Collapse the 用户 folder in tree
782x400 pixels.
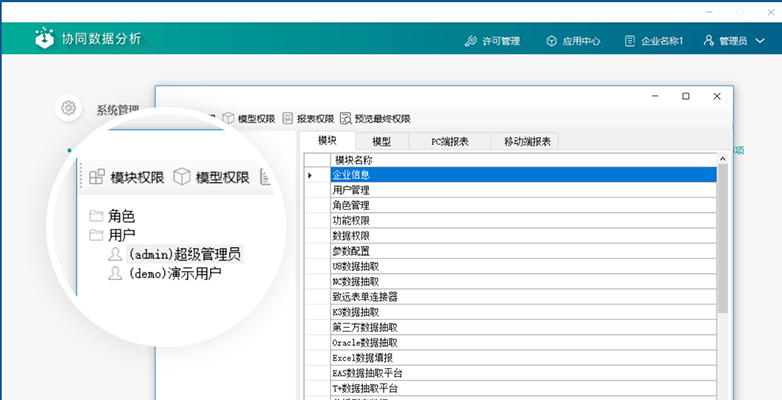point(96,235)
